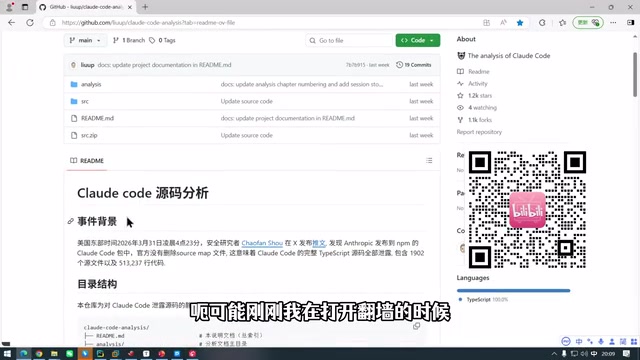
Task: Open the notification center tray icon
Action: coord(627,353)
